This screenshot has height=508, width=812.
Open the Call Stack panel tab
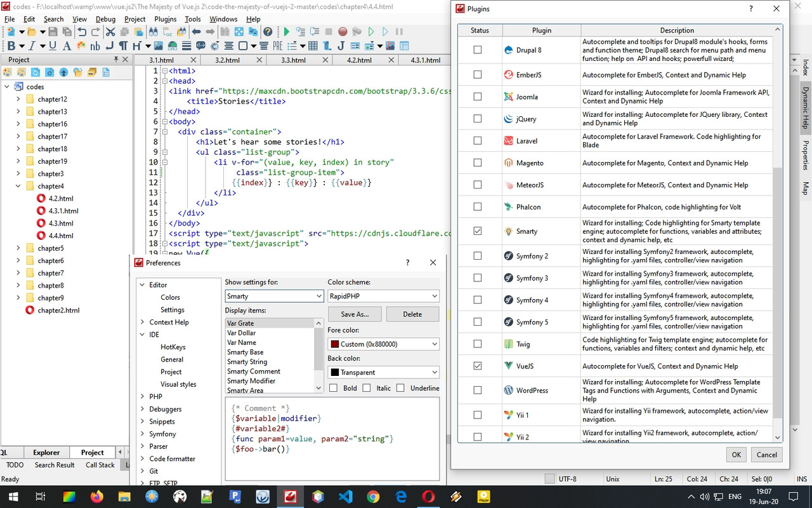(100, 465)
